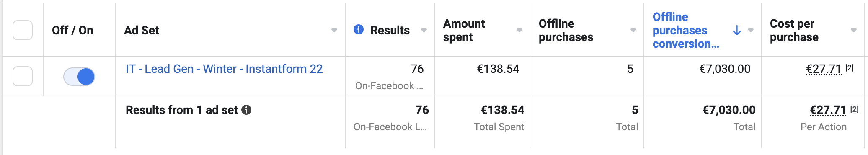The width and height of the screenshot is (868, 155).
Task: Select all ad sets with header checkbox
Action: (23, 30)
